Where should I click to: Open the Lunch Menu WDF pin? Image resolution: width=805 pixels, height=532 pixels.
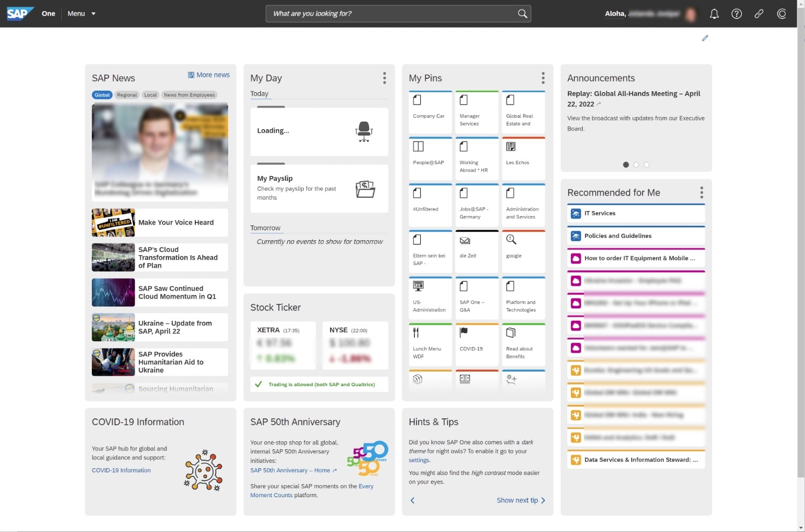pyautogui.click(x=430, y=345)
